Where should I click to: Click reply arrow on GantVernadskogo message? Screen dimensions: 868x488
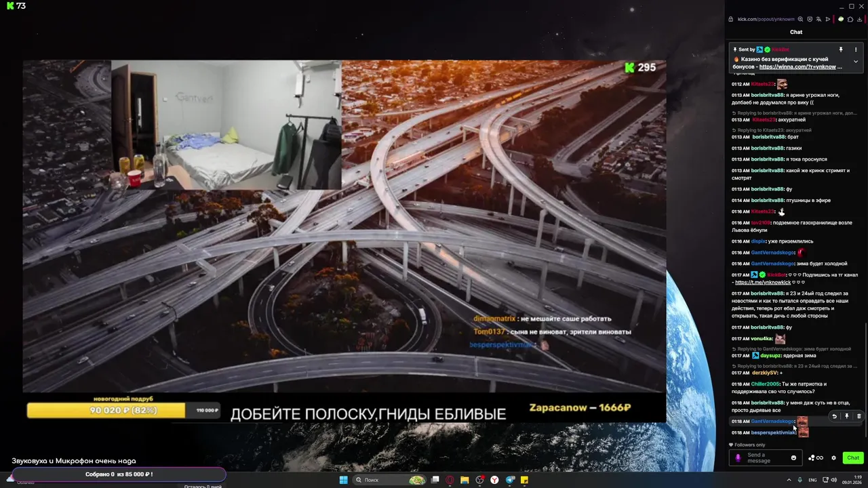835,416
